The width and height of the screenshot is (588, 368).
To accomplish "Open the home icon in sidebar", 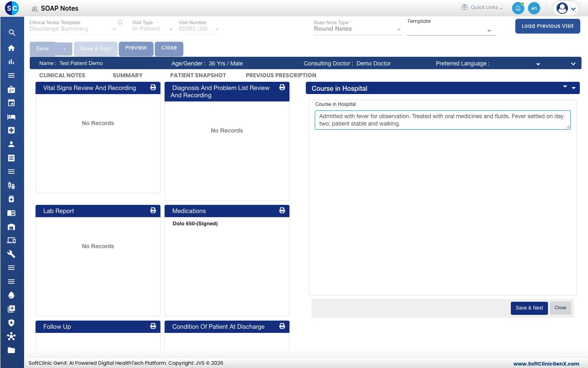I will point(11,48).
